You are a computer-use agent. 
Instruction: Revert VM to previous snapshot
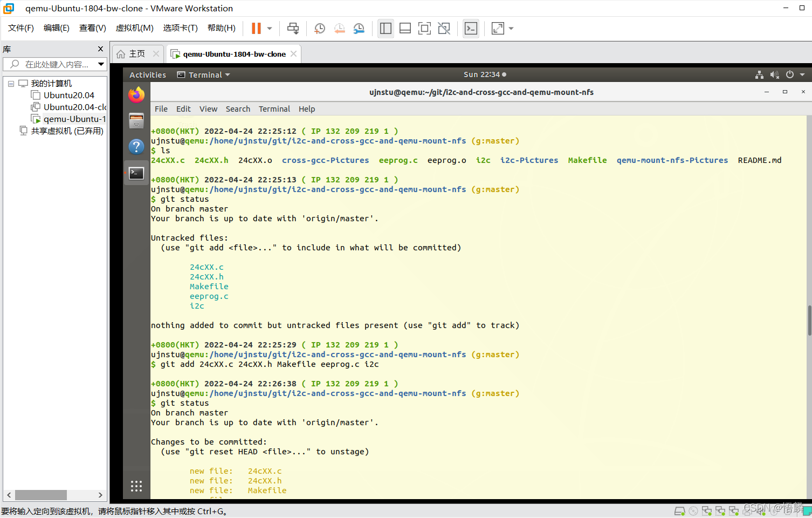coord(339,29)
